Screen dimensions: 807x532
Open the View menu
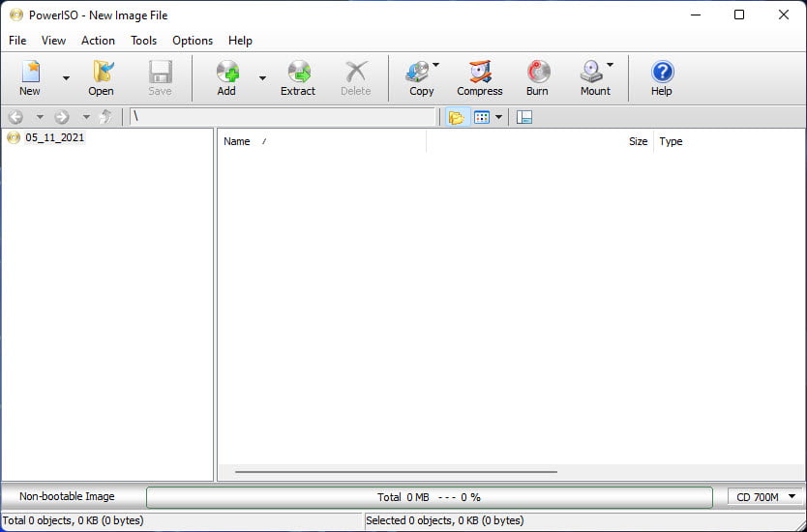[x=53, y=41]
